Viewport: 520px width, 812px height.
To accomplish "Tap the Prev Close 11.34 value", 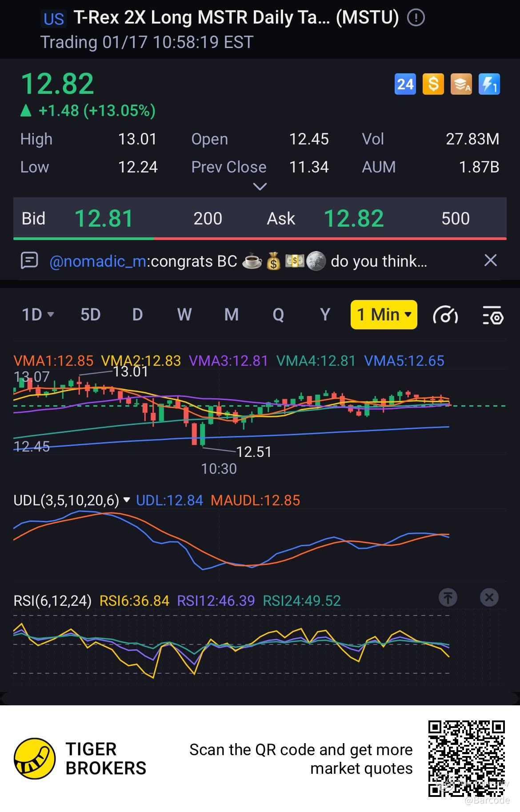I will pos(309,167).
